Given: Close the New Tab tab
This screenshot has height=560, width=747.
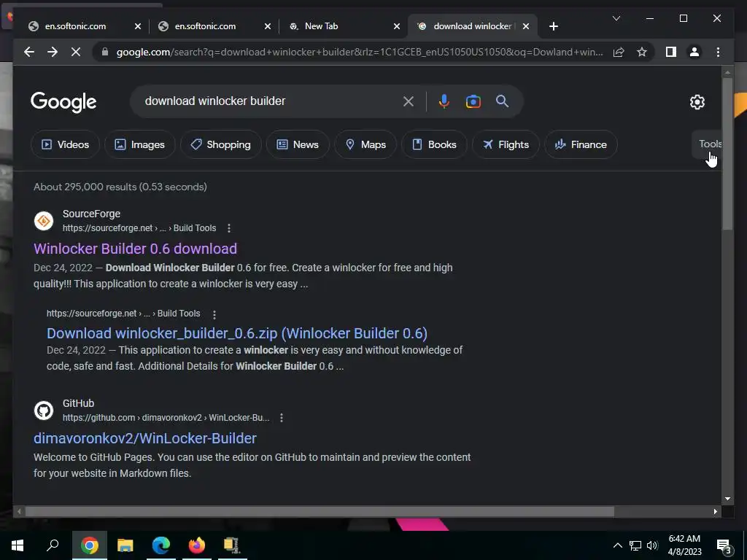Looking at the screenshot, I should tap(396, 26).
